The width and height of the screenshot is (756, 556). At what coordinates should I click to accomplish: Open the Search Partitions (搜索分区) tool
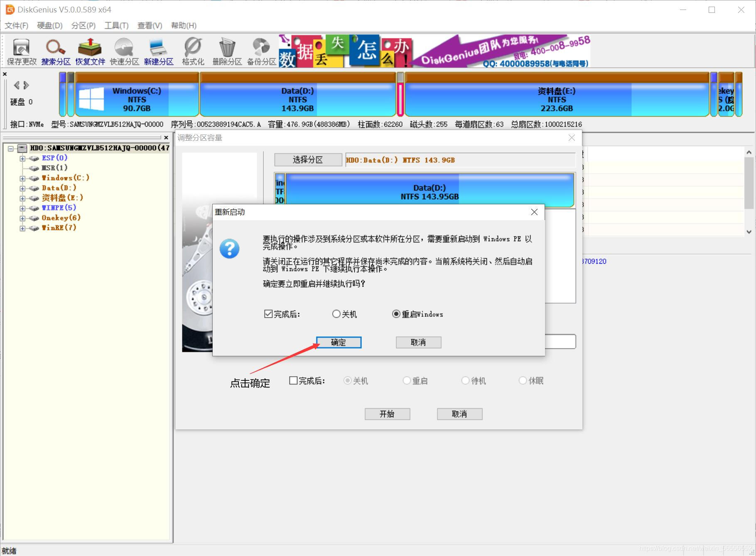[56, 52]
